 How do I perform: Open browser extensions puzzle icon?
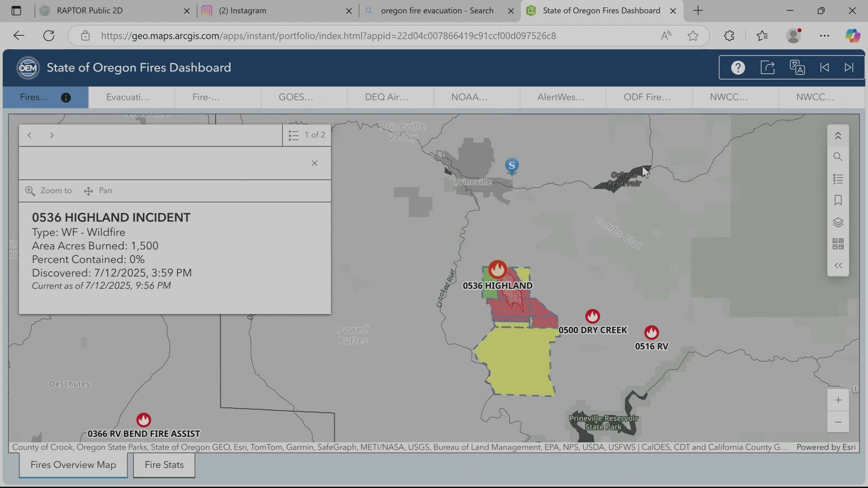coord(729,36)
